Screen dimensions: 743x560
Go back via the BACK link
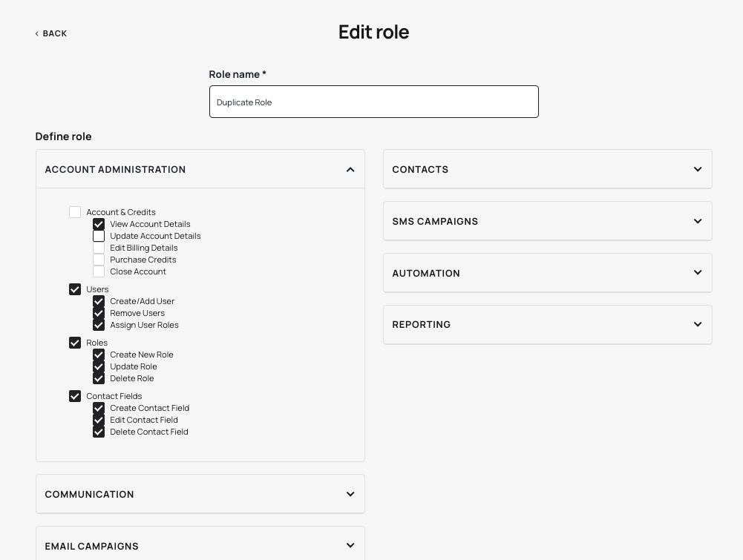pos(54,33)
